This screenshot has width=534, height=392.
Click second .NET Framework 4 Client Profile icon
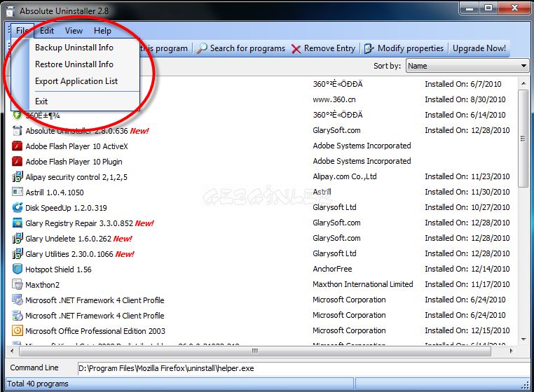pyautogui.click(x=17, y=316)
